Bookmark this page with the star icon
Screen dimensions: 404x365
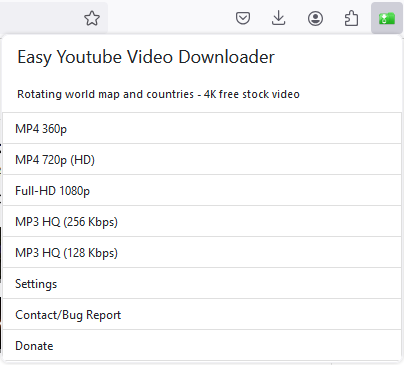92,18
